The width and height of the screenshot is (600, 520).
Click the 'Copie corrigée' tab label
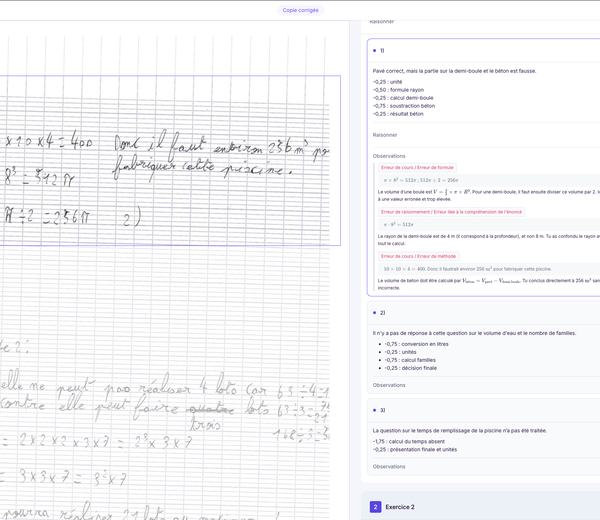300,10
